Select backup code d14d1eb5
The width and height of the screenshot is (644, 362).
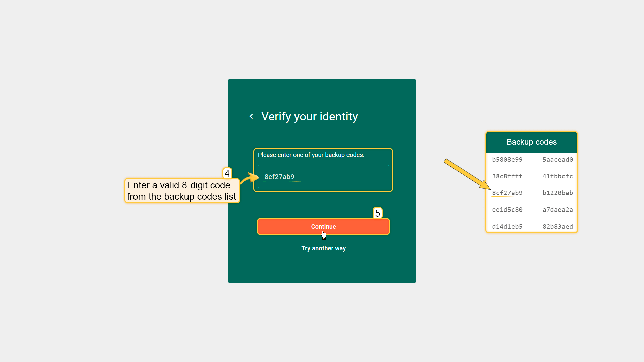point(507,227)
